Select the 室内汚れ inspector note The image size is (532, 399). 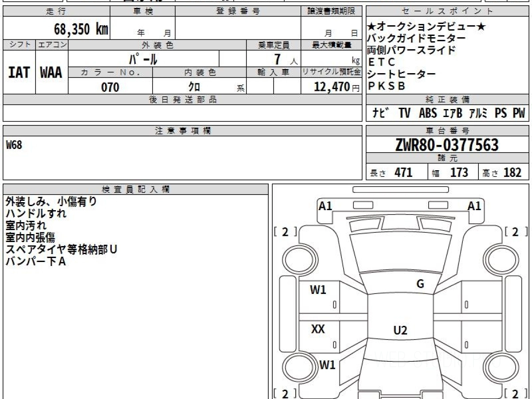(x=26, y=225)
